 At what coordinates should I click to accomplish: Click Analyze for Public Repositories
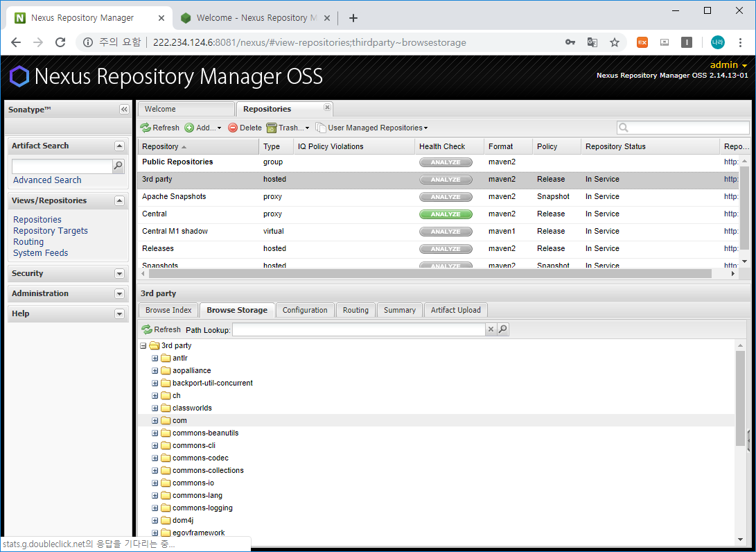[x=446, y=162]
